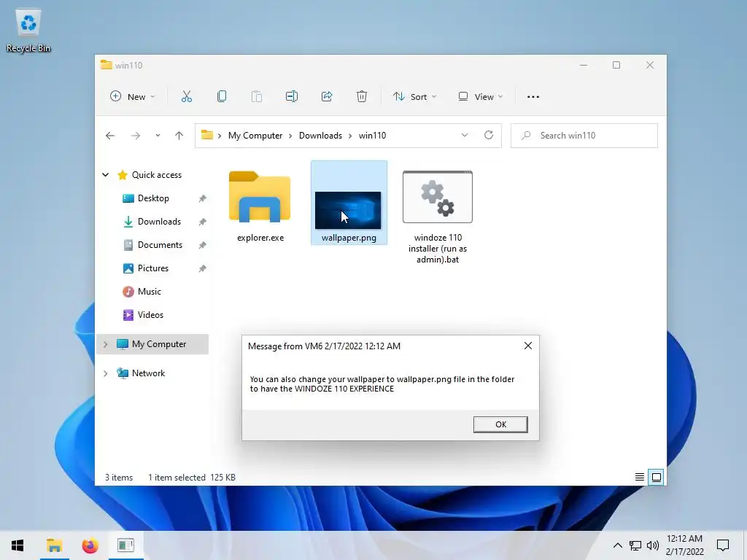Open the Start menu Windows logo
Image resolution: width=747 pixels, height=560 pixels.
click(18, 545)
